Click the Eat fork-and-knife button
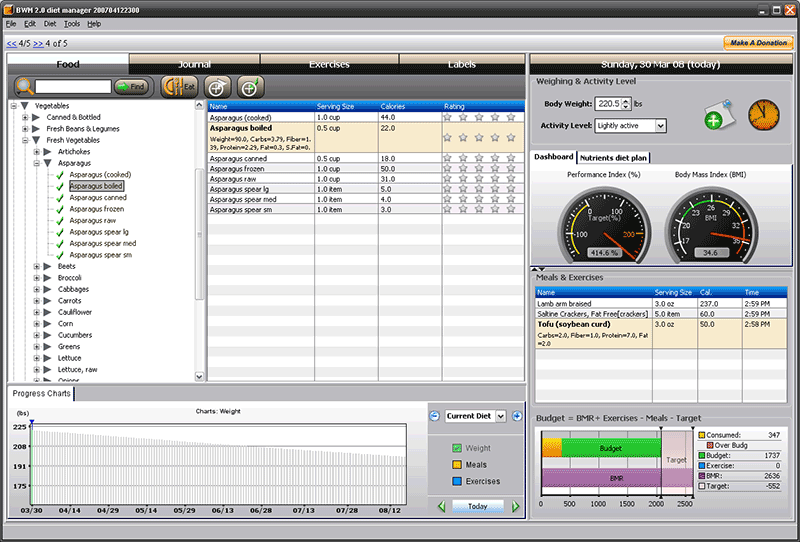The width and height of the screenshot is (800, 542). [x=179, y=87]
